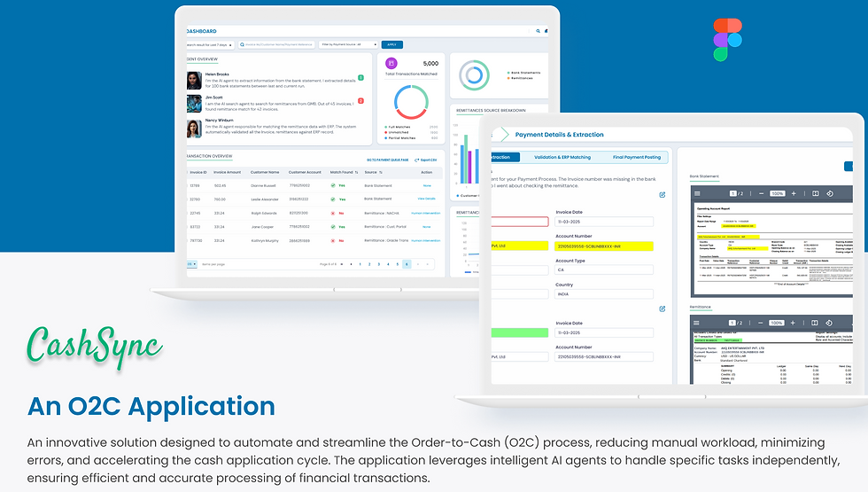Screen dimensions: 868x492
Task: Click fit-to-page icon in Remittance viewer
Action: (x=814, y=323)
